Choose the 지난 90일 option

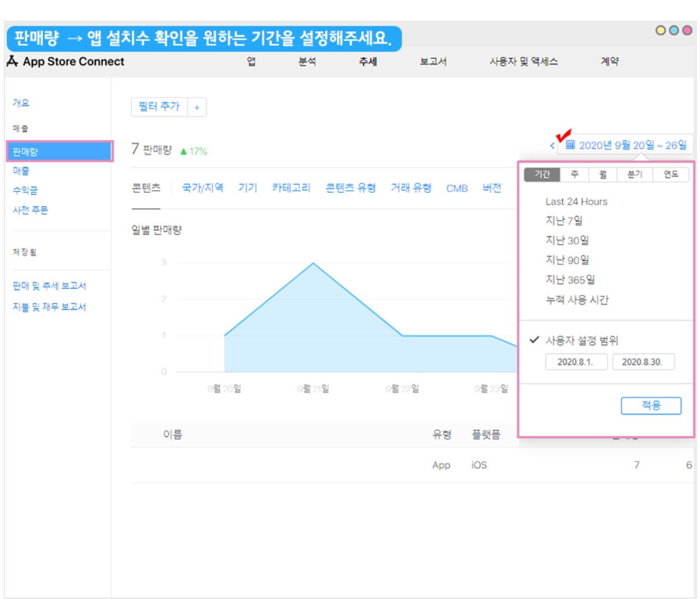pyautogui.click(x=567, y=260)
